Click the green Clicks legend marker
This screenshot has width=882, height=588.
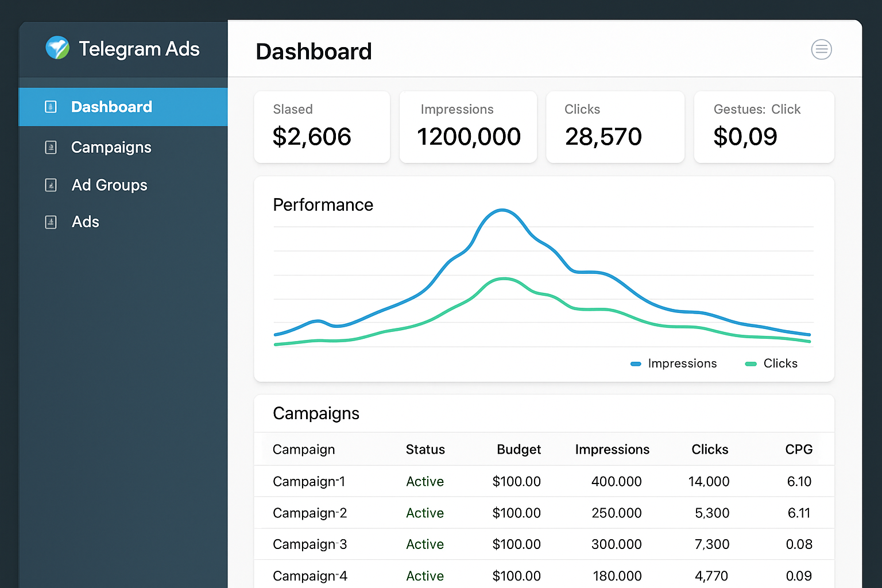click(x=751, y=363)
